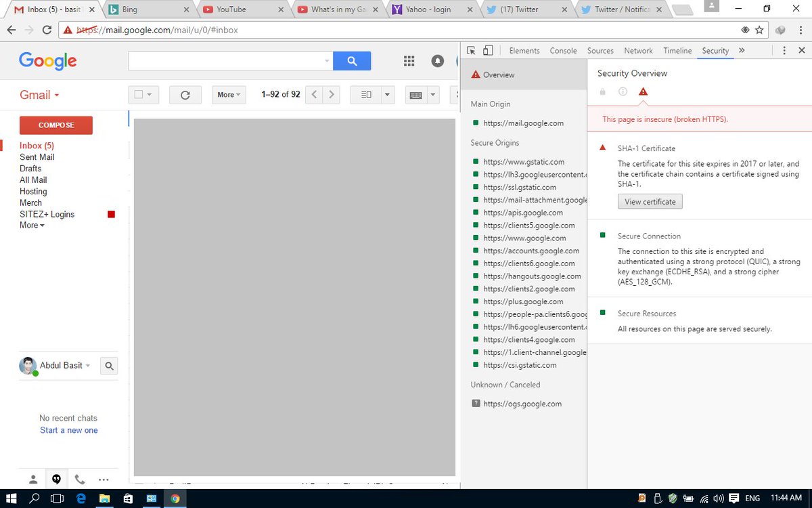The height and width of the screenshot is (508, 812).
Task: Open File Explorer from the taskbar
Action: point(104,498)
